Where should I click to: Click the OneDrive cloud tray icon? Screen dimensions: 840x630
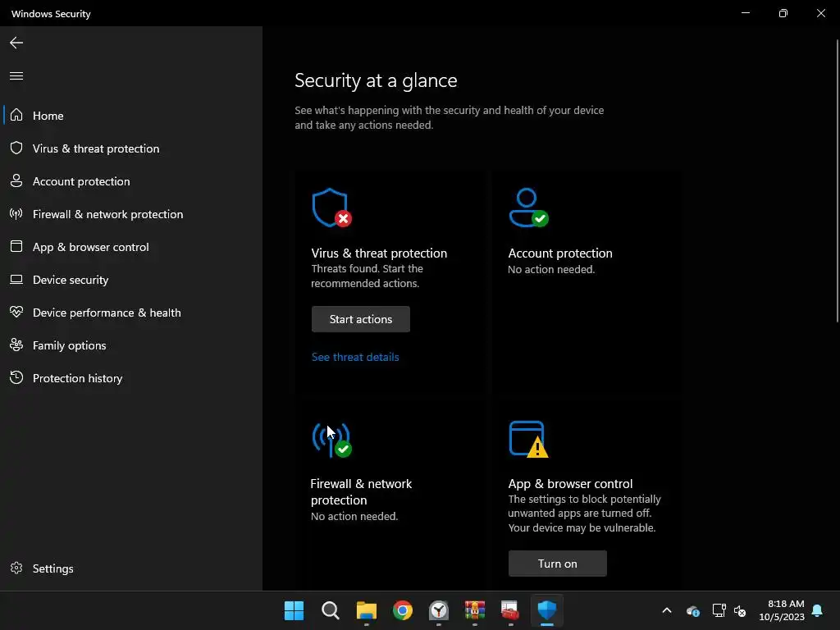tap(692, 610)
